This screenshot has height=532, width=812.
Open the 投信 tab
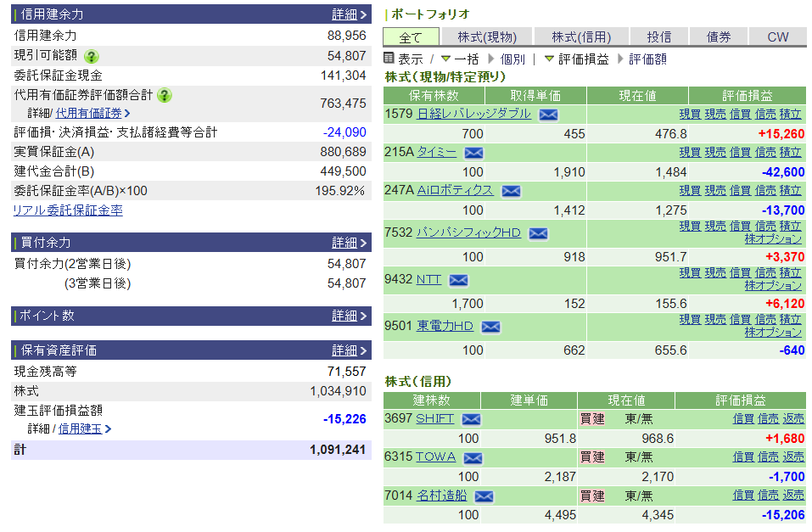tap(659, 36)
